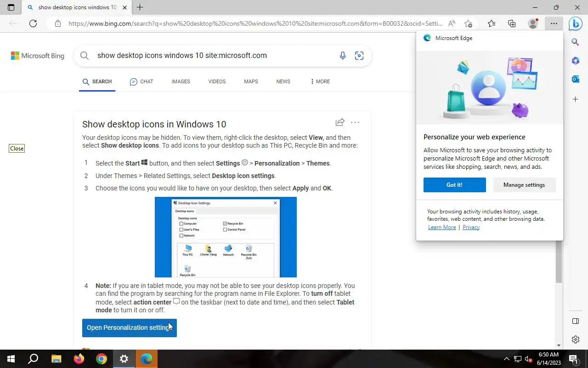Open Windows taskbar search
588x368 pixels.
tap(33, 359)
